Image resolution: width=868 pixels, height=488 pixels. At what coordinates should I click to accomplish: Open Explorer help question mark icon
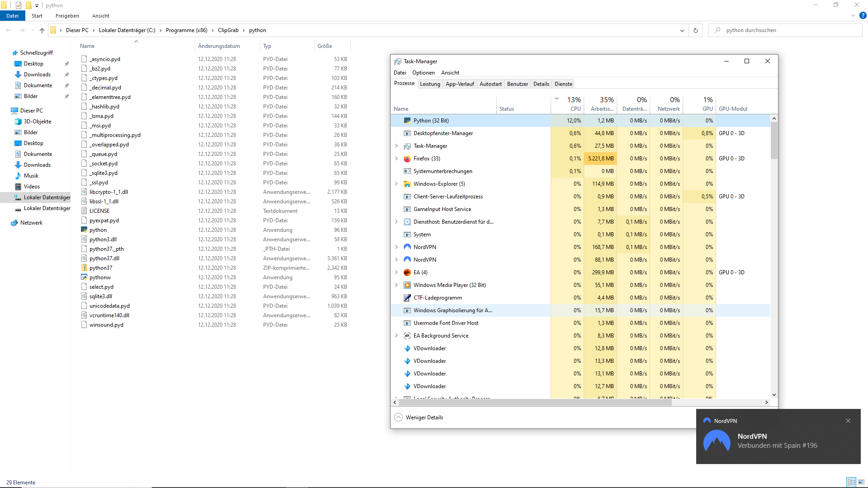[863, 16]
